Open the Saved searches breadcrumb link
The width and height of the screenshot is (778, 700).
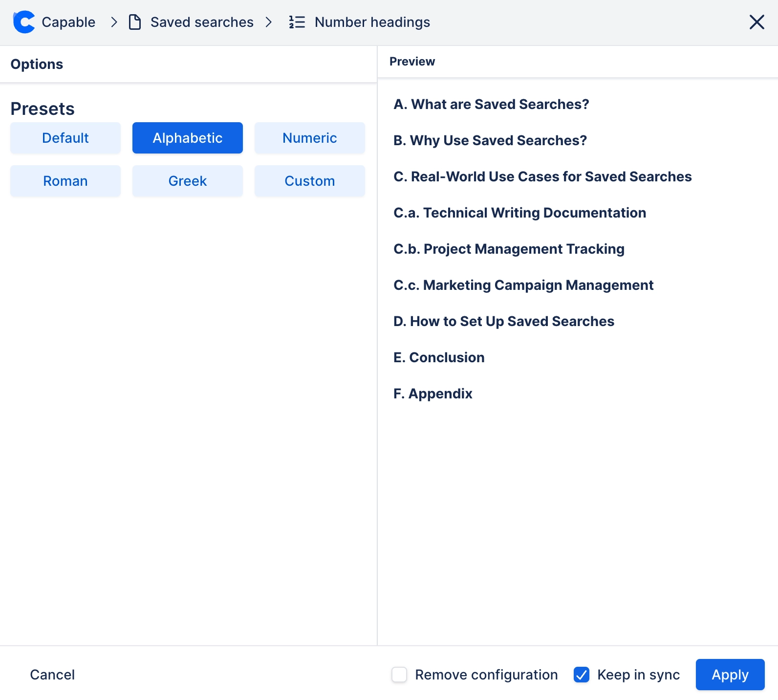202,22
